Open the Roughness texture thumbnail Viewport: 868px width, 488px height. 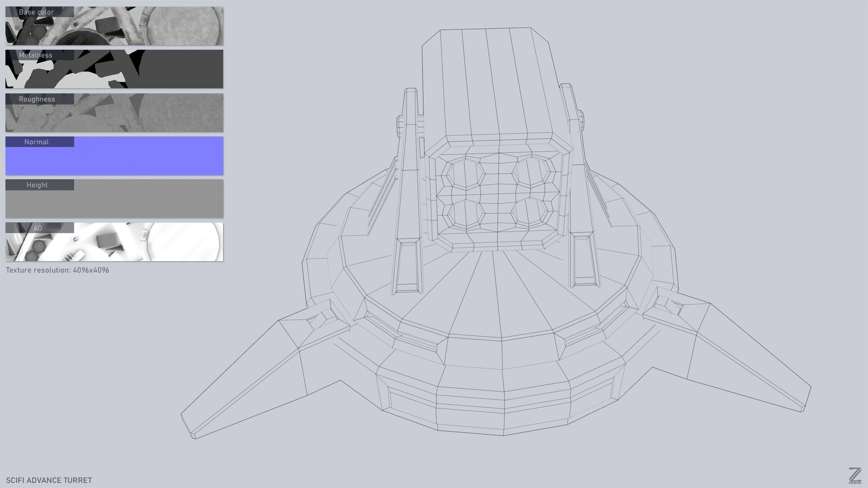pyautogui.click(x=114, y=112)
